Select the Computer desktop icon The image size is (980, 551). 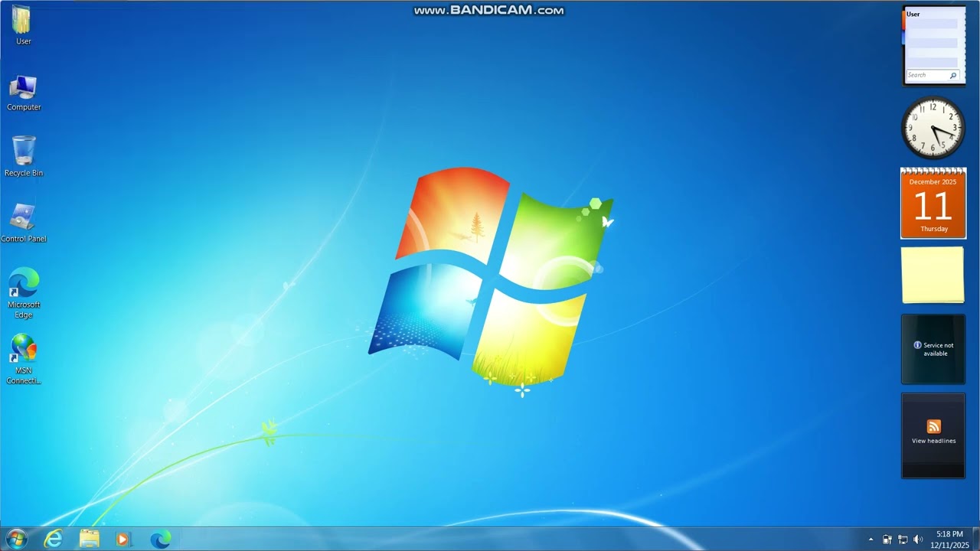click(24, 93)
